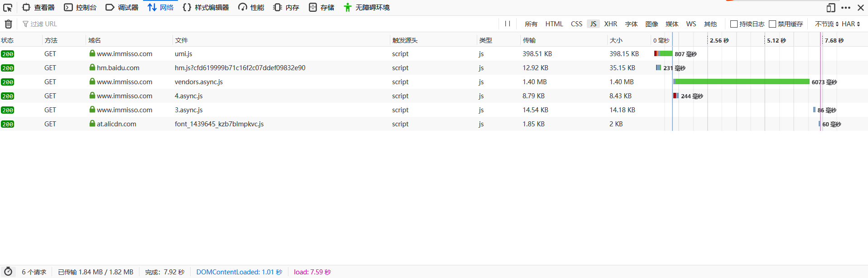868x278 pixels.
Task: Open the HAR dropdown menu
Action: click(851, 24)
